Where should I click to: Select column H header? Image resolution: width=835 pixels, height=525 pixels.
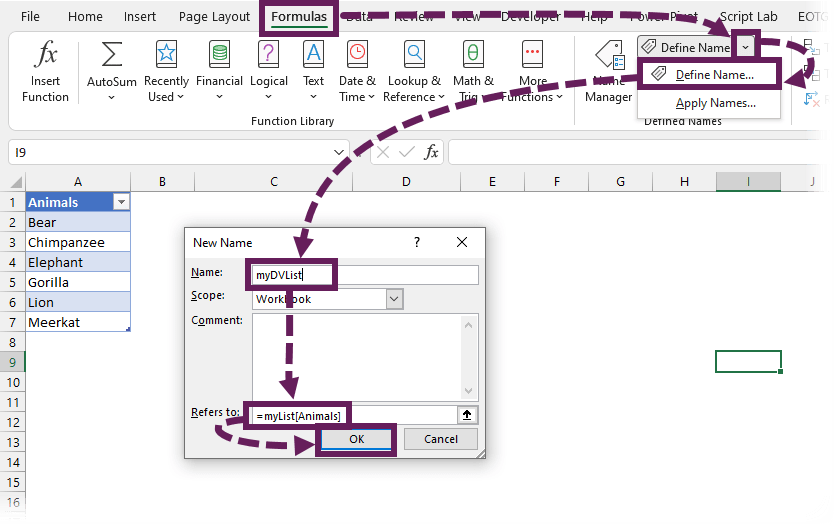coord(684,182)
